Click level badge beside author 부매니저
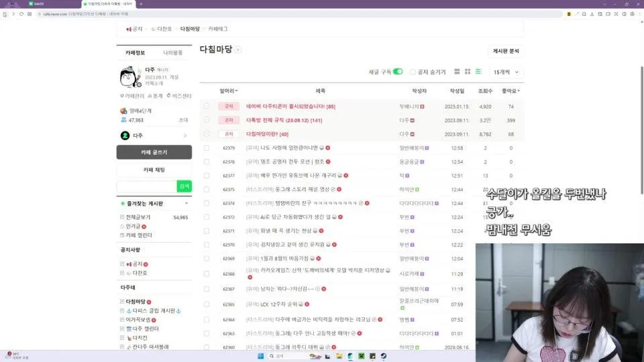Viewport: 644px width, 362px height. [x=422, y=107]
